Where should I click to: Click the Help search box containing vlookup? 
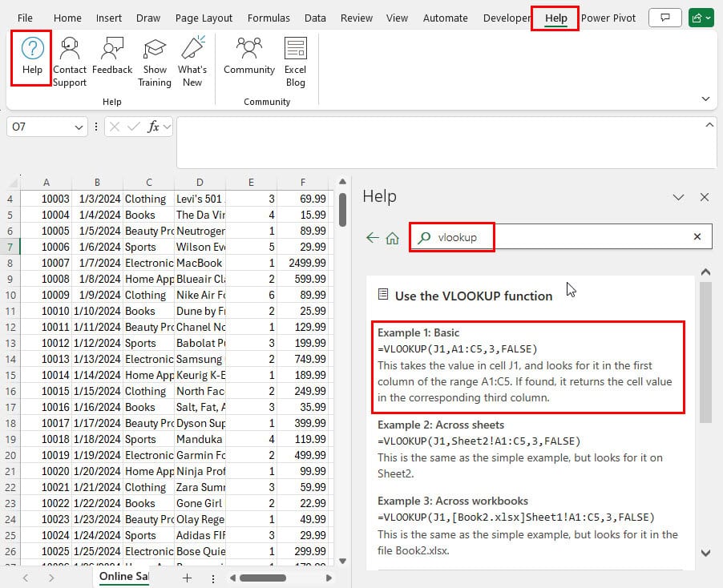coord(560,237)
